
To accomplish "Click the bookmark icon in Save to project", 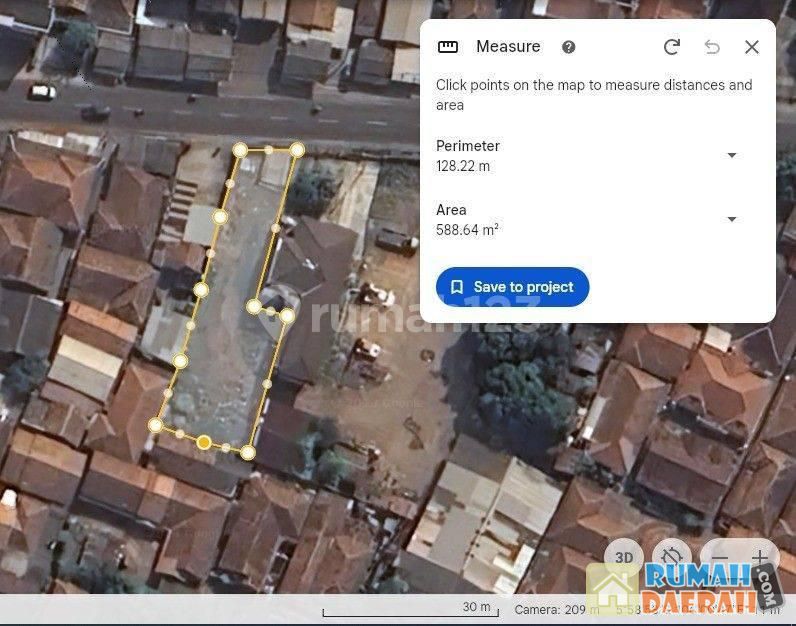I will coord(457,287).
